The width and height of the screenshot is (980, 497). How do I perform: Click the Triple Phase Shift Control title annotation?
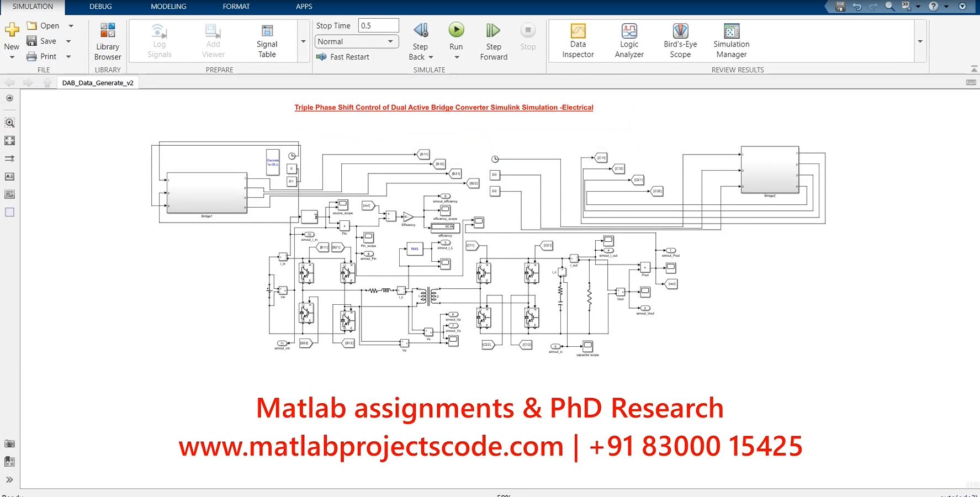pos(444,108)
